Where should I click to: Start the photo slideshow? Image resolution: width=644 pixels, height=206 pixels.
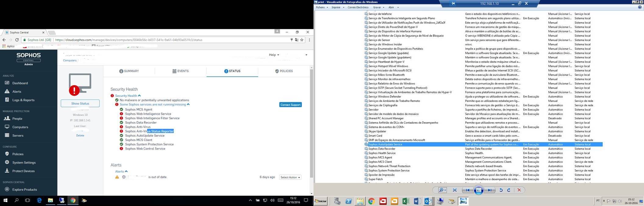(x=478, y=190)
